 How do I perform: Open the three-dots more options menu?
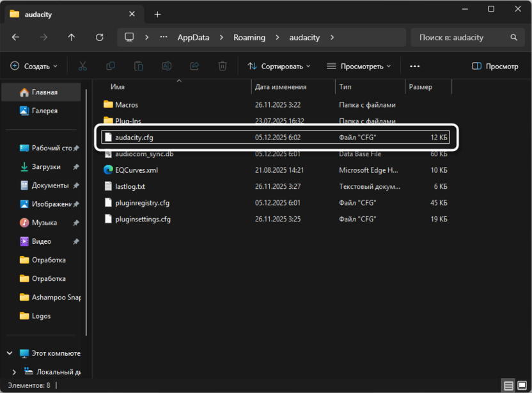[x=414, y=66]
